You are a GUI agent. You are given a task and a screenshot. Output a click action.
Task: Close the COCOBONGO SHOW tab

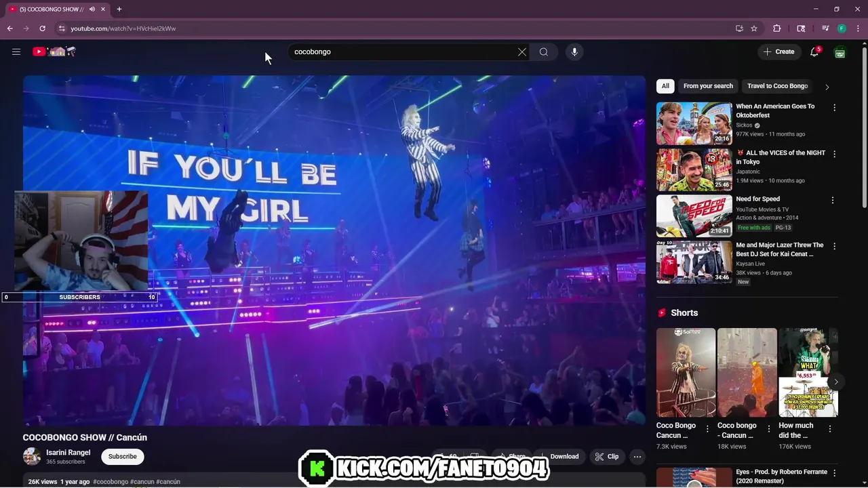pos(104,9)
